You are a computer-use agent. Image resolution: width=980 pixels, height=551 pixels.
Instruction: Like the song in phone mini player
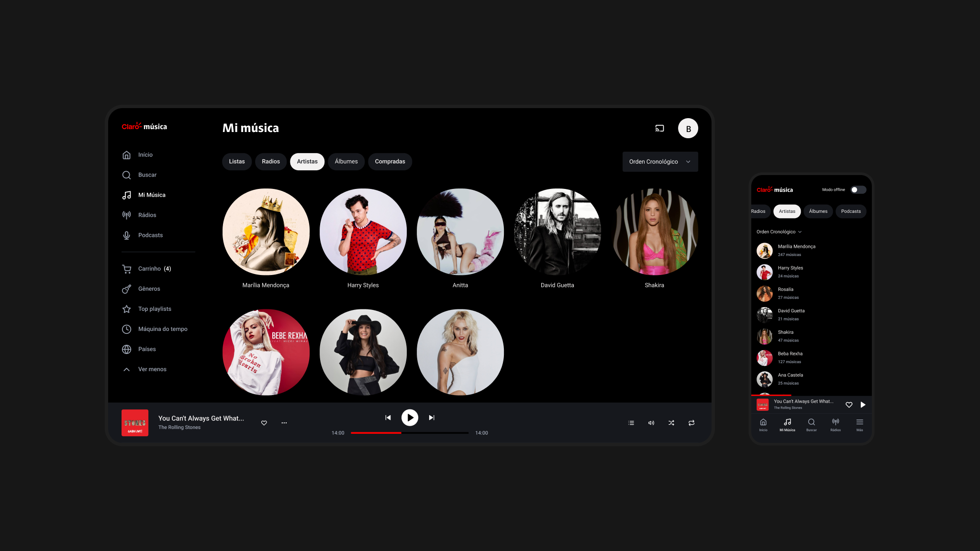(x=849, y=405)
